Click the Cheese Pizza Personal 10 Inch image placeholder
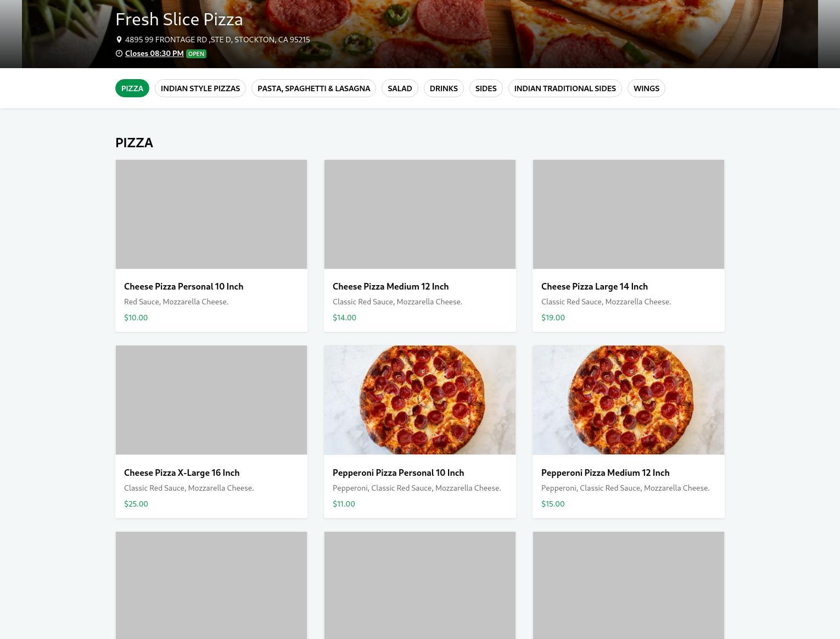Viewport: 840px width, 639px height. click(x=211, y=214)
